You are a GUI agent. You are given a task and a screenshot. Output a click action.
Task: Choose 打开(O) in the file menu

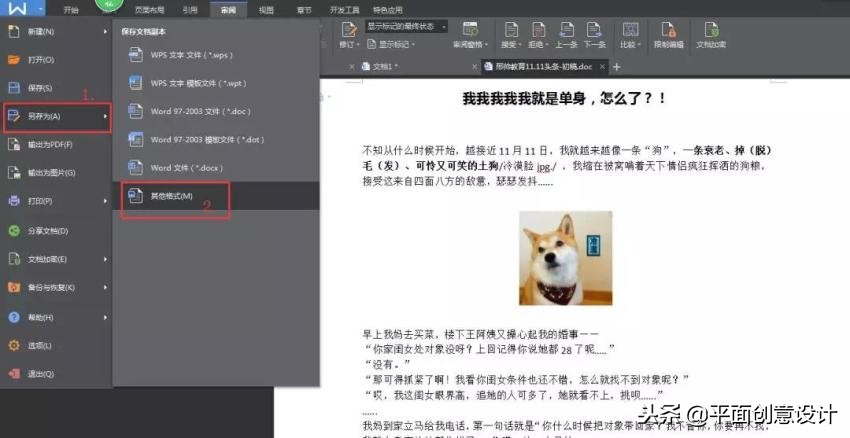[x=56, y=60]
